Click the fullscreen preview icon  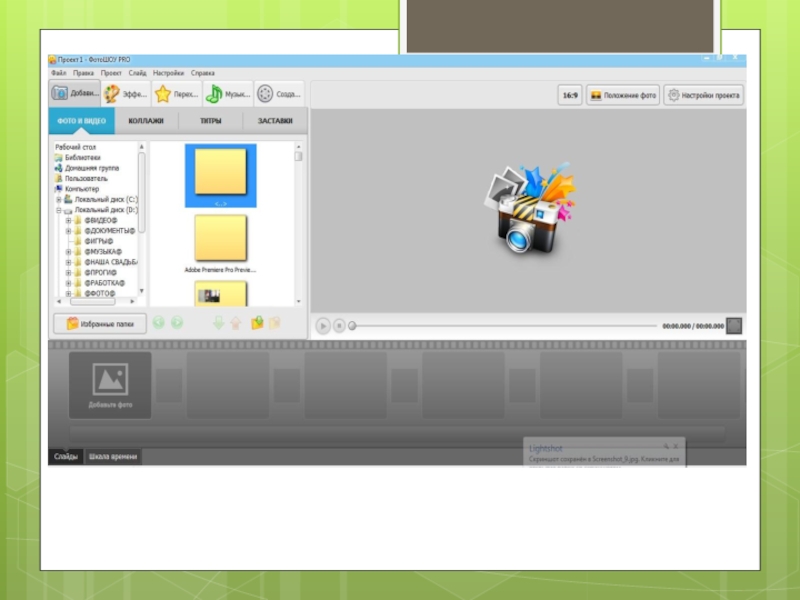734,325
